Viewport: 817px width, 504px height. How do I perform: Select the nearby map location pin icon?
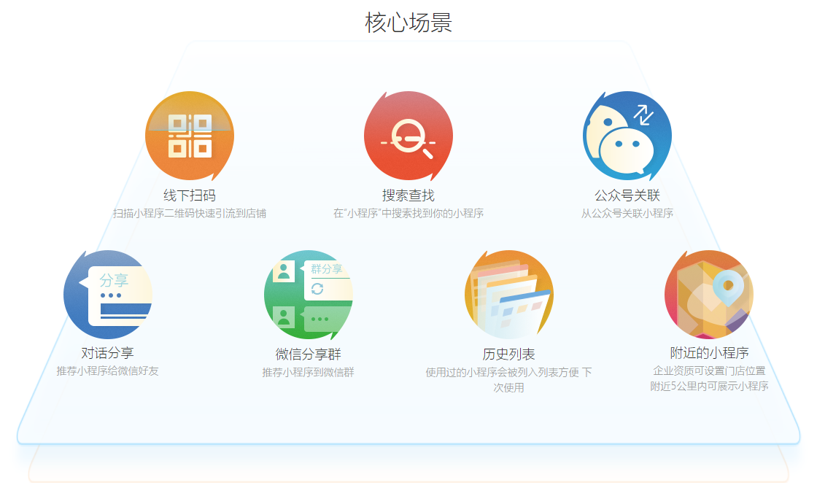(709, 295)
